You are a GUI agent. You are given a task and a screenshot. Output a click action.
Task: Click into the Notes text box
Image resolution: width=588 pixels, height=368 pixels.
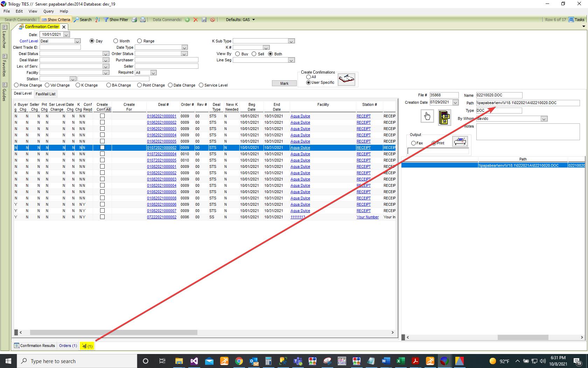pyautogui.click(x=527, y=132)
